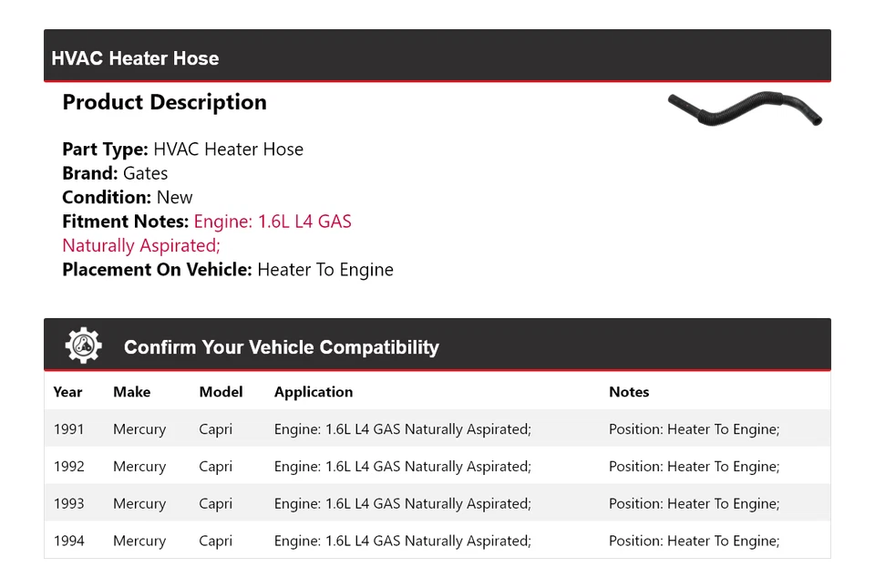This screenshot has width=875, height=588.
Task: Select the Model column header
Action: click(221, 392)
